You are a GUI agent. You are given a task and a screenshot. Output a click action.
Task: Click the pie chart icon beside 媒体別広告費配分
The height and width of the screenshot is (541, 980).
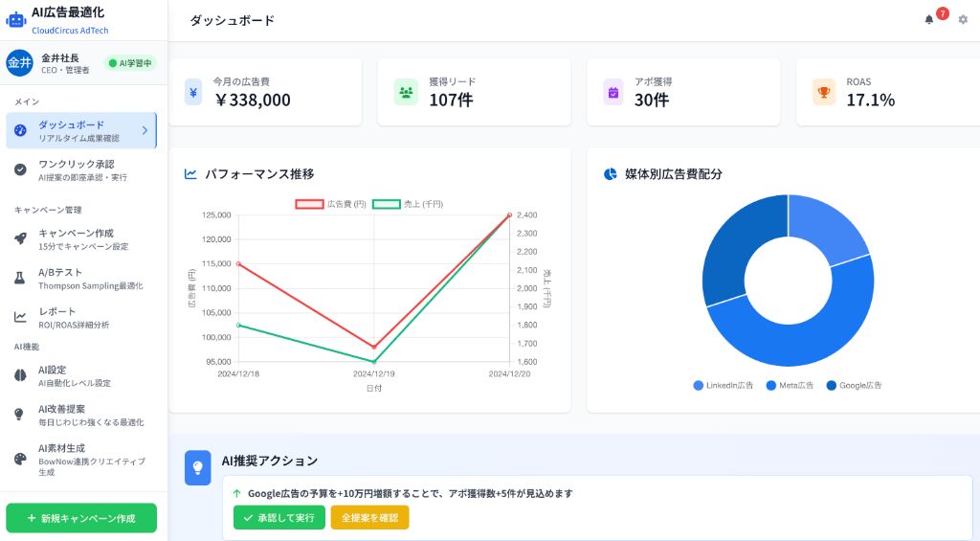[x=610, y=174]
